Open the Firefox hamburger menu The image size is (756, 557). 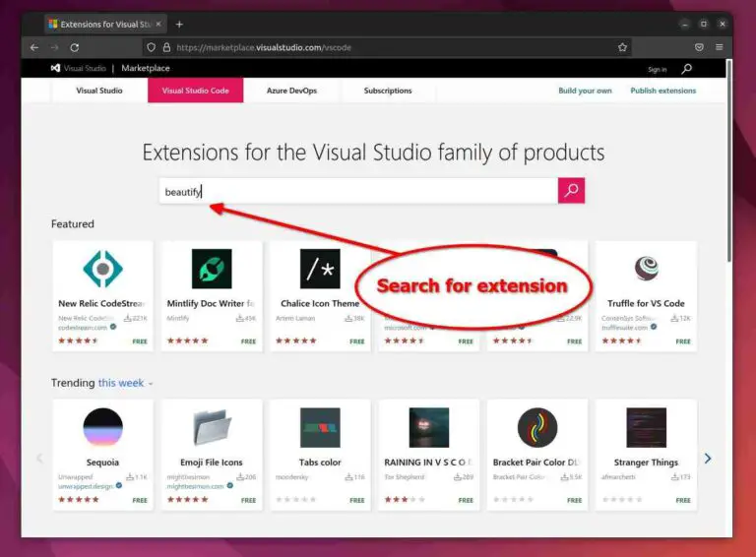pyautogui.click(x=720, y=47)
